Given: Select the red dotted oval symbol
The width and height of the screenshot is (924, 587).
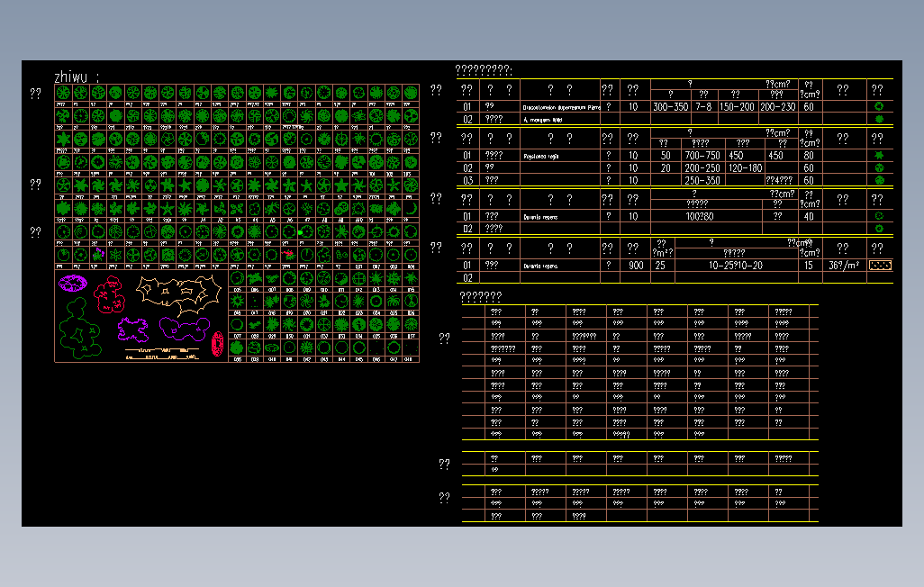Looking at the screenshot, I should click(x=217, y=344).
